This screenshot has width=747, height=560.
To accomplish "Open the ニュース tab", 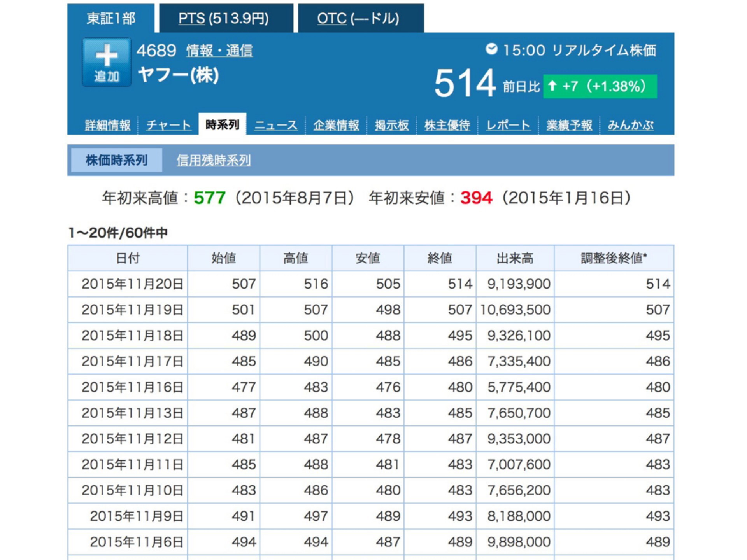I will [276, 125].
